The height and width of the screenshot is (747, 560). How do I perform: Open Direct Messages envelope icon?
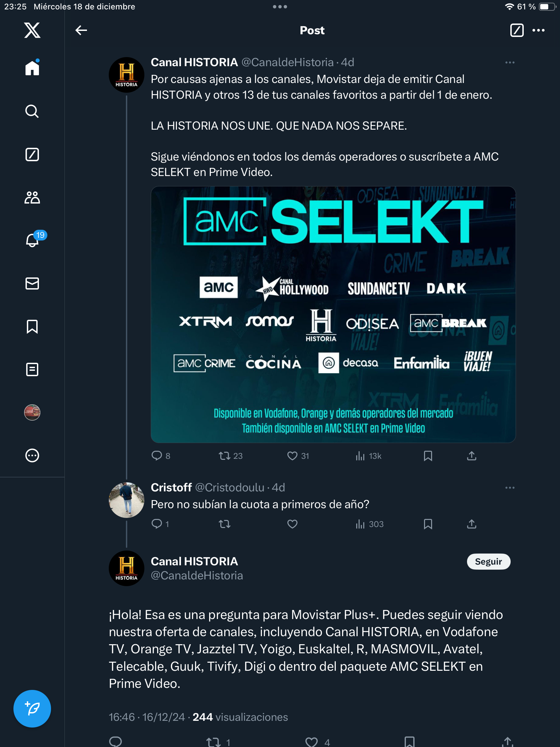32,283
